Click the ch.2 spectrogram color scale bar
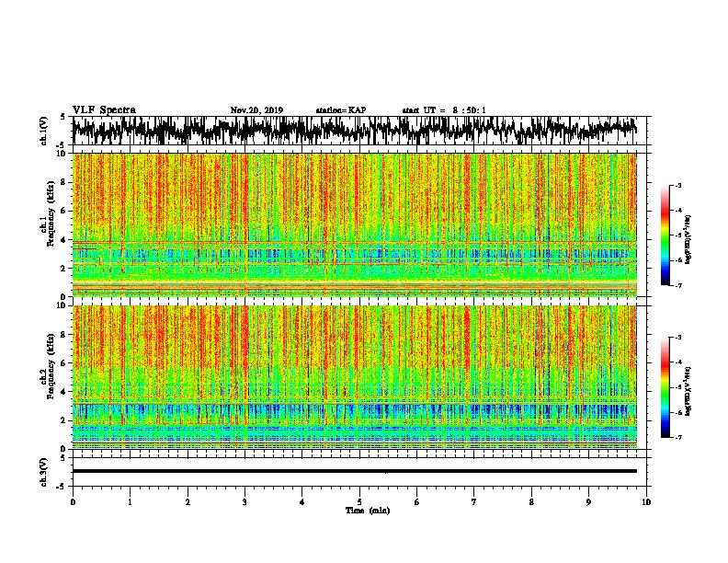Image resolution: width=728 pixels, height=563 pixels. point(665,387)
